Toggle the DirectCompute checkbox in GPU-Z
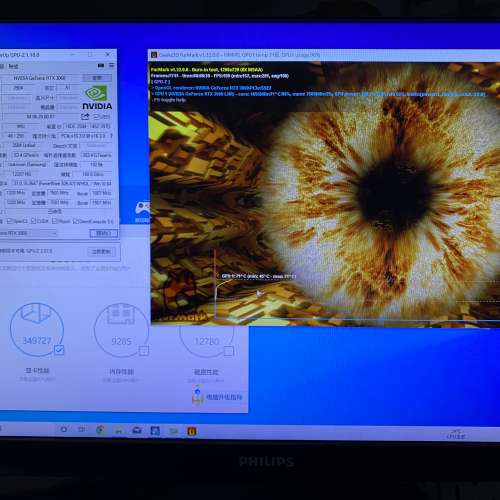This screenshot has width=500, height=500. pos(76,221)
